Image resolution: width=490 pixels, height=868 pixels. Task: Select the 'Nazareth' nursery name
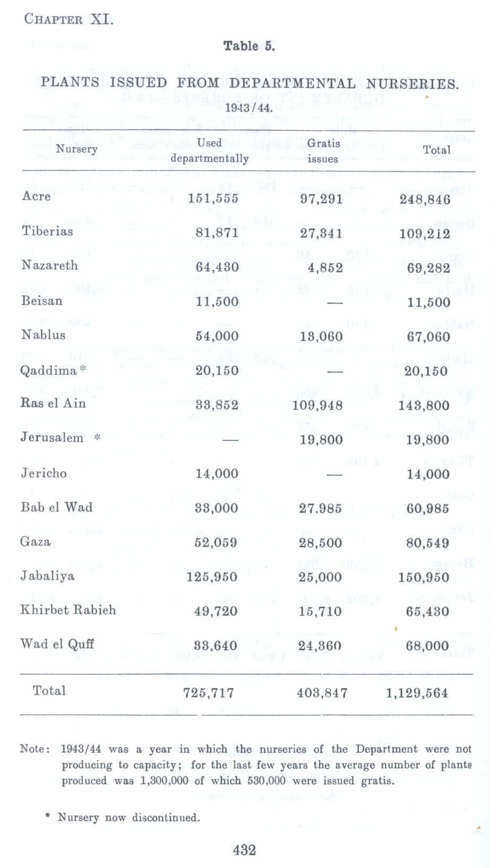point(49,265)
